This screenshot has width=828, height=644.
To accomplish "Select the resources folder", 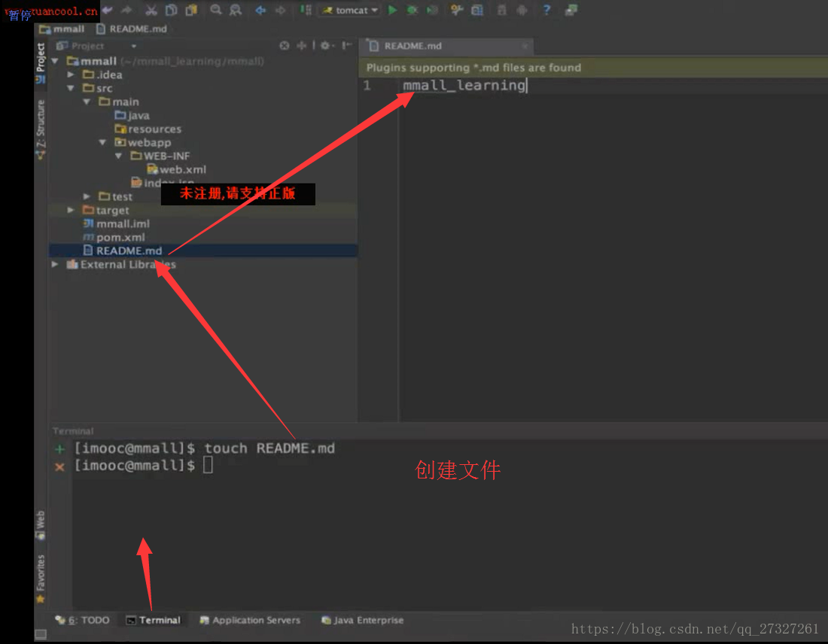I will click(x=148, y=129).
